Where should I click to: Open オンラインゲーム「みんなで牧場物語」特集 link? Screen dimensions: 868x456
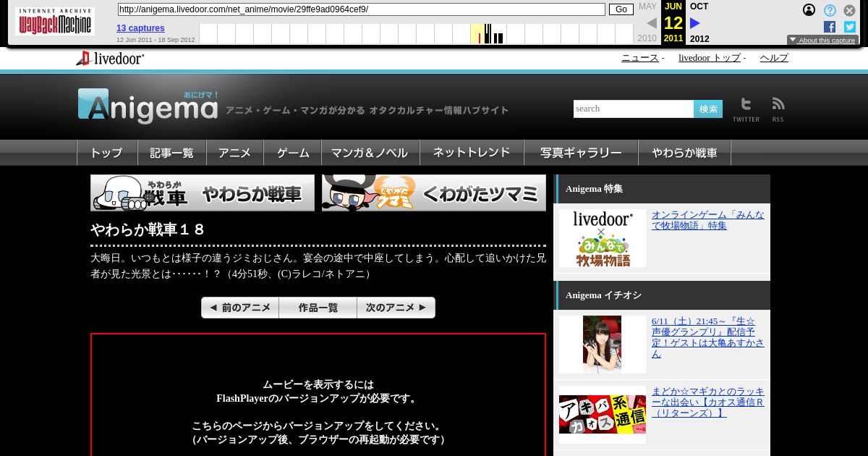point(708,220)
